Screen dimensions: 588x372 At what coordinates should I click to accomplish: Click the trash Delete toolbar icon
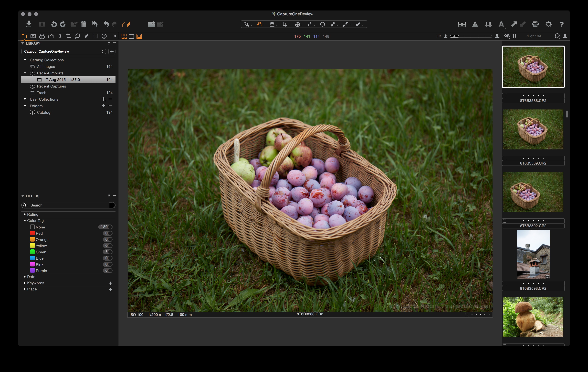[x=84, y=24]
